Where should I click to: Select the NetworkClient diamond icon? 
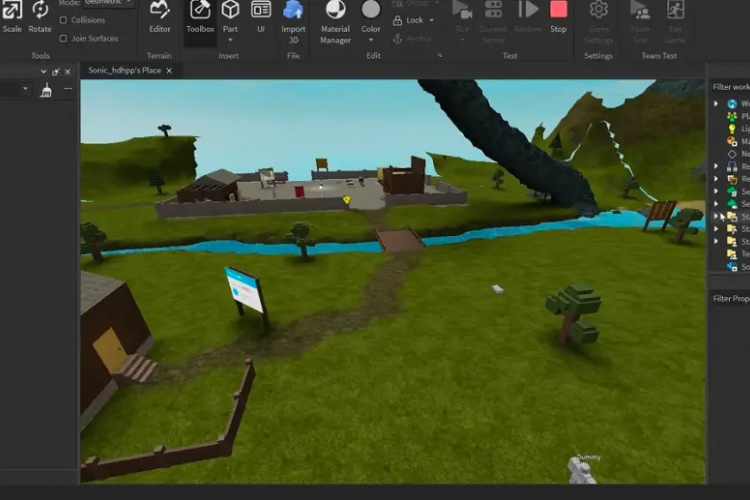[732, 154]
